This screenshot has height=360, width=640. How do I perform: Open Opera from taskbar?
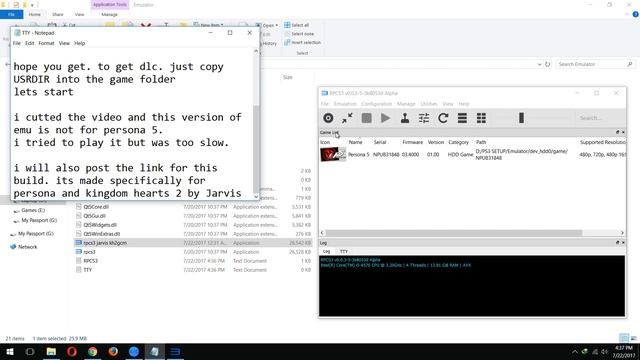[x=72, y=351]
